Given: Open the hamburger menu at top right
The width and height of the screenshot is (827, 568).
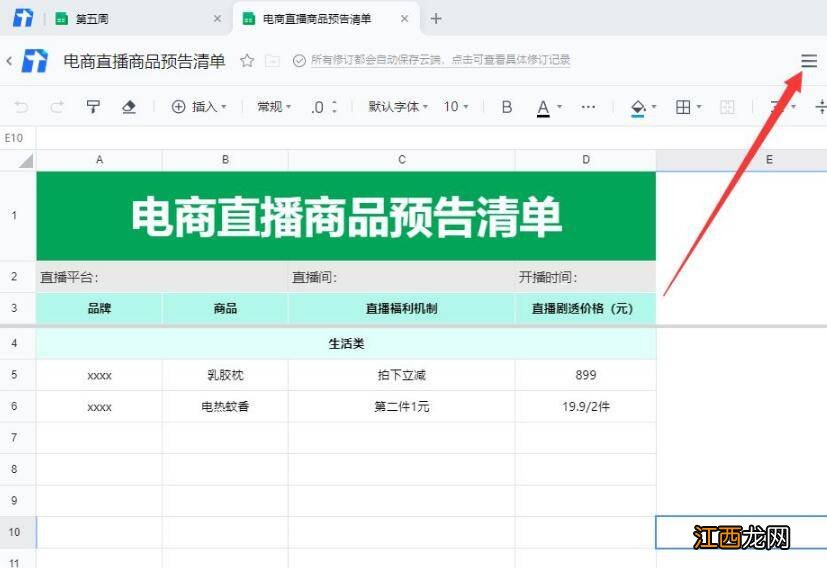Looking at the screenshot, I should 809,61.
